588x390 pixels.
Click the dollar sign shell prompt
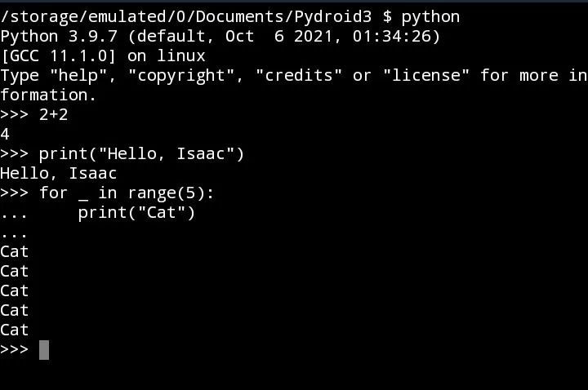[387, 17]
